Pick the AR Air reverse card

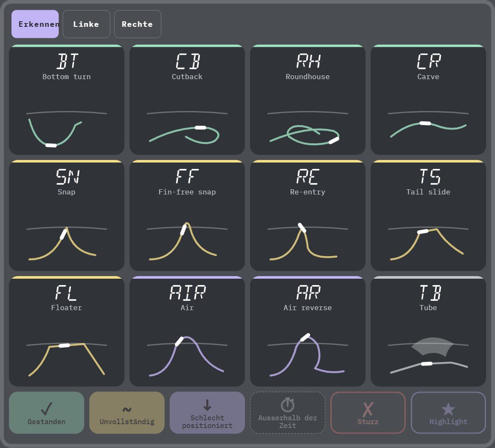[308, 331]
